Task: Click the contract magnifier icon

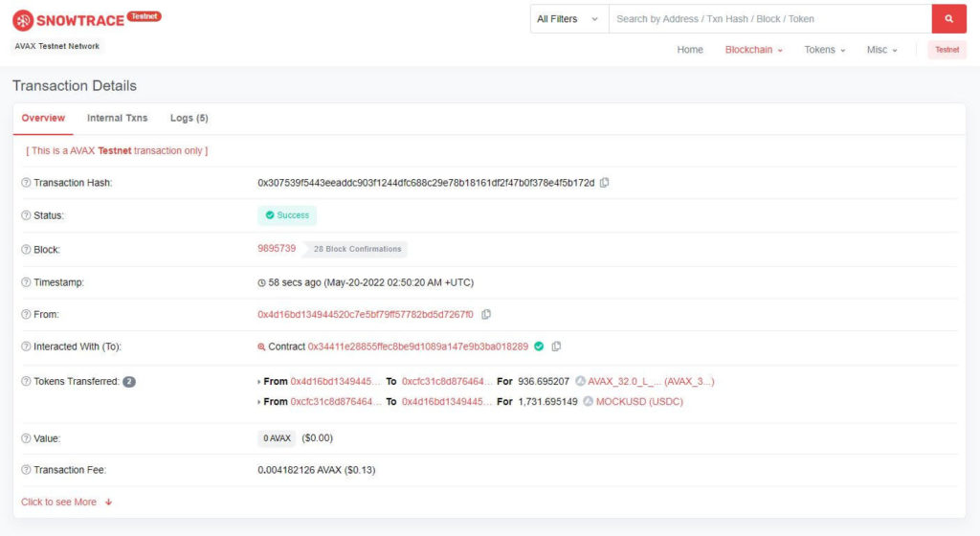Action: pos(261,346)
